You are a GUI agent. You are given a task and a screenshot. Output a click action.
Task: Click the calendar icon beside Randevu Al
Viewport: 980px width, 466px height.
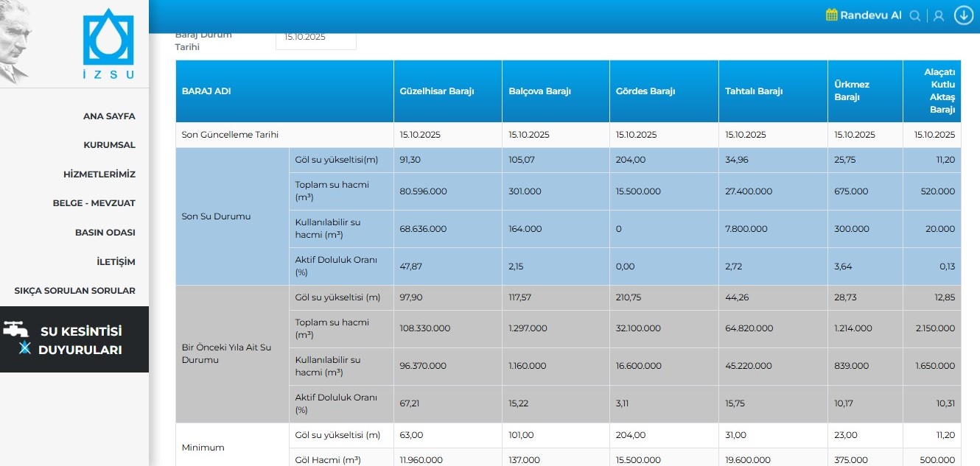pos(832,15)
